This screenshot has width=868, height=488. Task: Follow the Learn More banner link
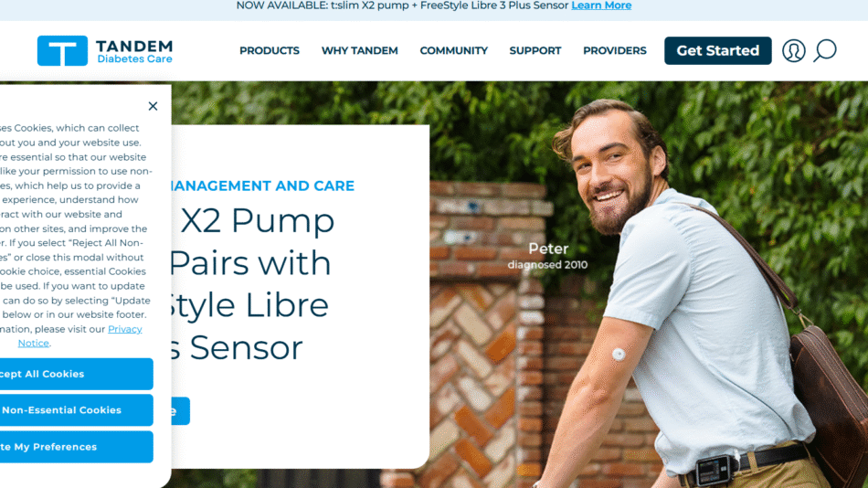tap(601, 5)
